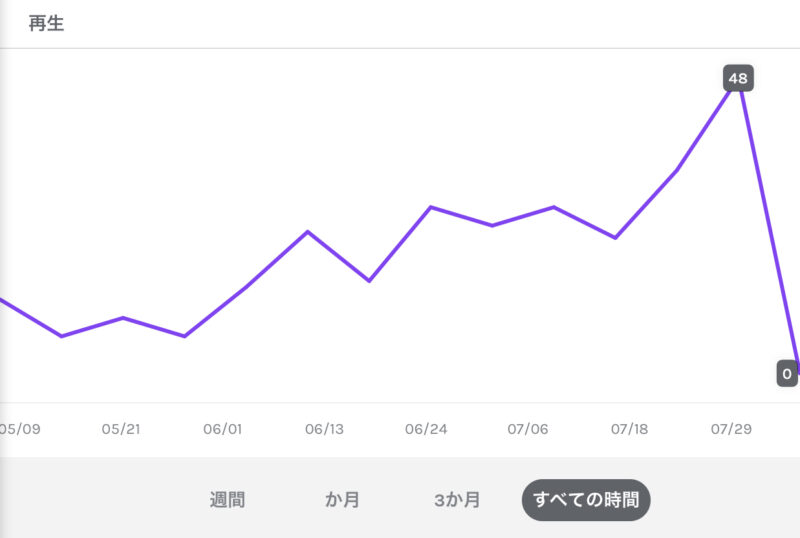Click the 05/09 date axis label
This screenshot has height=538, width=800.
(x=20, y=429)
